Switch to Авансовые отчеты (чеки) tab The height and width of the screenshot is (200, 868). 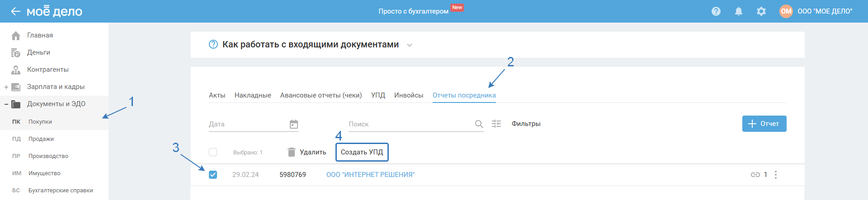click(321, 95)
